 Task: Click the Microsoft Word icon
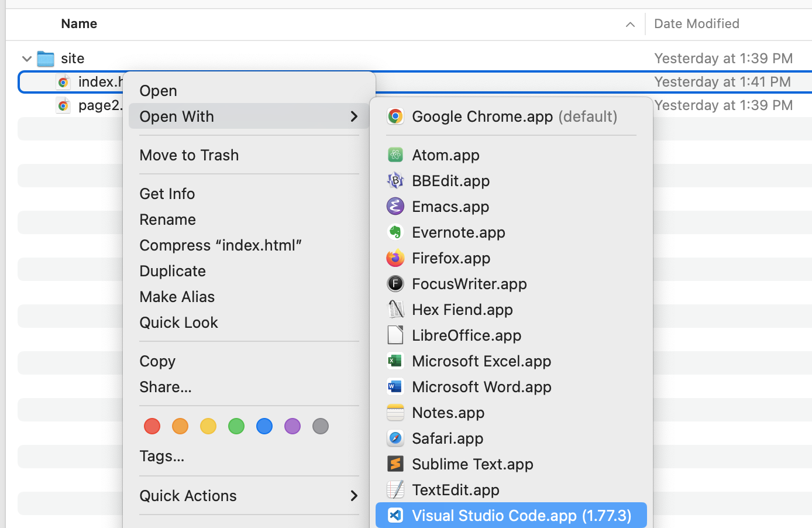(395, 387)
